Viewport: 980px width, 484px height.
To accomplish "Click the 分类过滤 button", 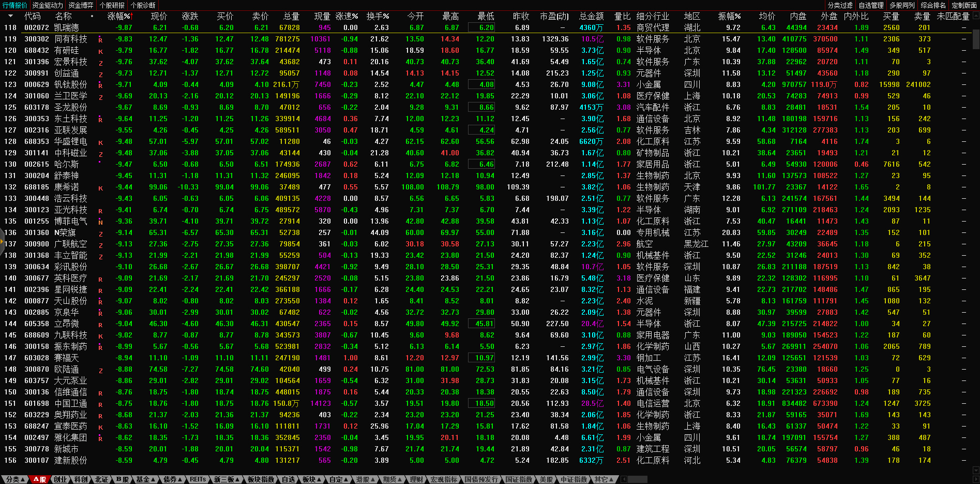I will click(840, 5).
